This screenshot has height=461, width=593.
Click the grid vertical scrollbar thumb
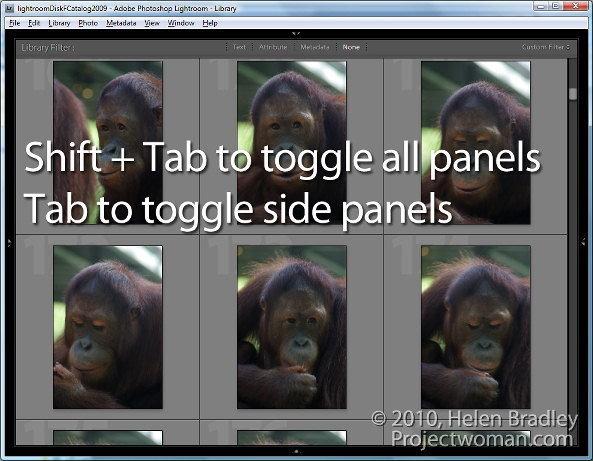[x=573, y=94]
